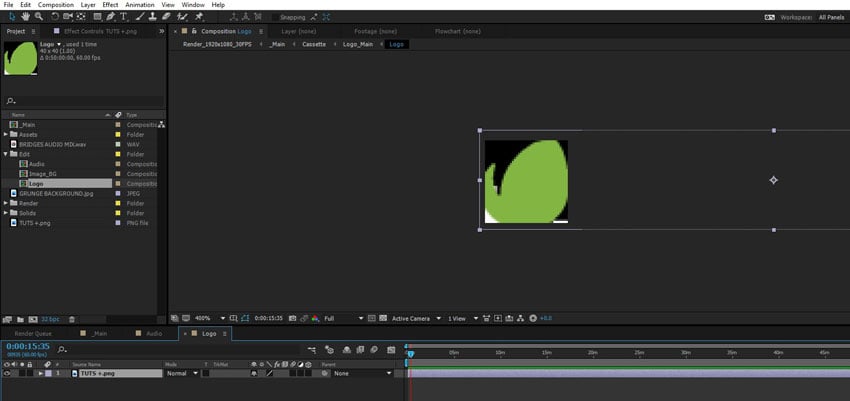Open the File menu
This screenshot has height=401, width=850.
pyautogui.click(x=8, y=5)
